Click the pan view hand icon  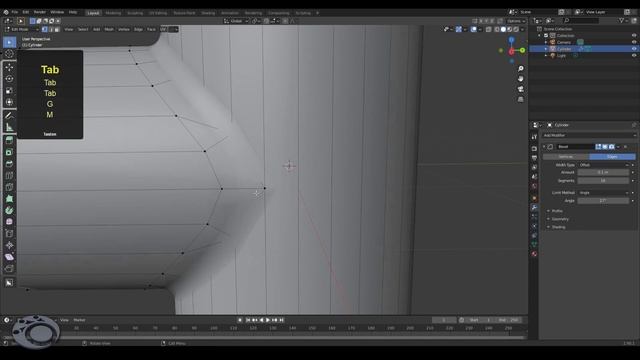click(x=520, y=79)
